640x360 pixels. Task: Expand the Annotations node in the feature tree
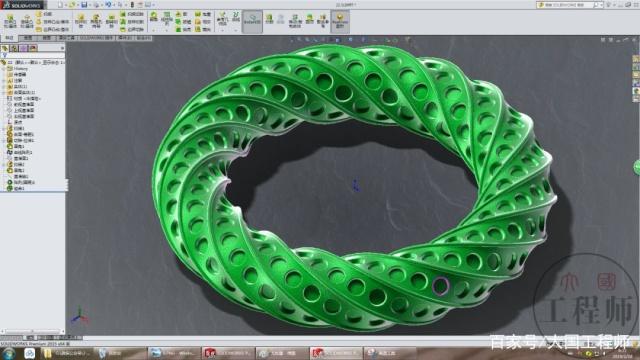pos(4,80)
